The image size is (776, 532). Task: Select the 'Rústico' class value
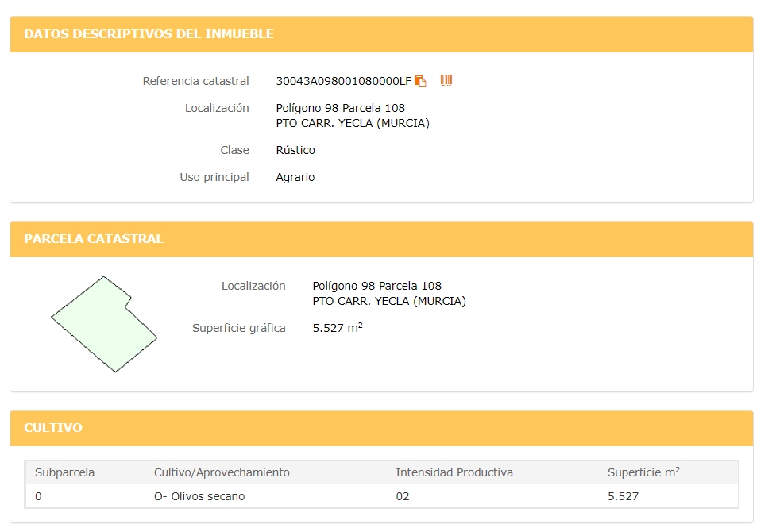pyautogui.click(x=295, y=150)
